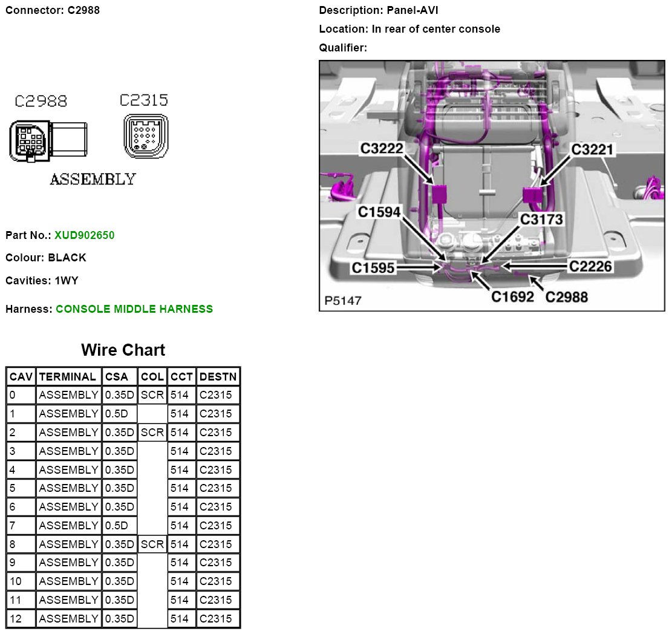Image resolution: width=672 pixels, height=634 pixels.
Task: Click the C2315 connector face drawing
Action: click(145, 137)
